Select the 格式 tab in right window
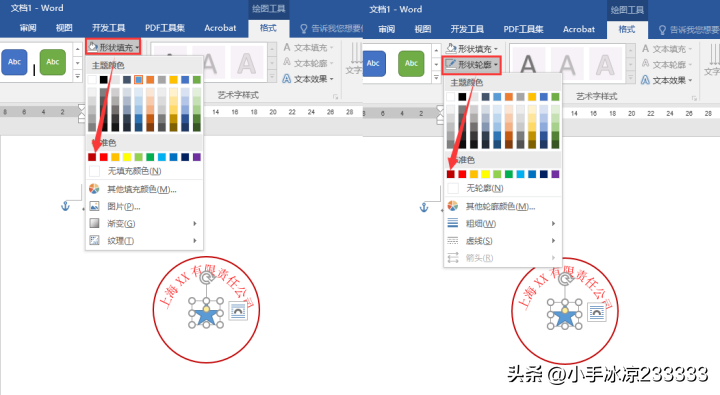The width and height of the screenshot is (720, 395). (x=627, y=29)
